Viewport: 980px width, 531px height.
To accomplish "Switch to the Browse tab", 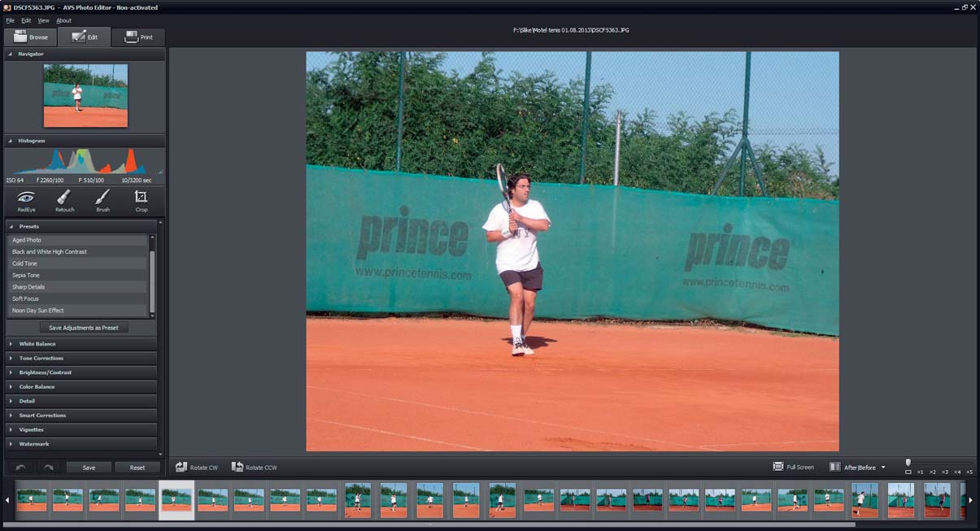I will [30, 37].
